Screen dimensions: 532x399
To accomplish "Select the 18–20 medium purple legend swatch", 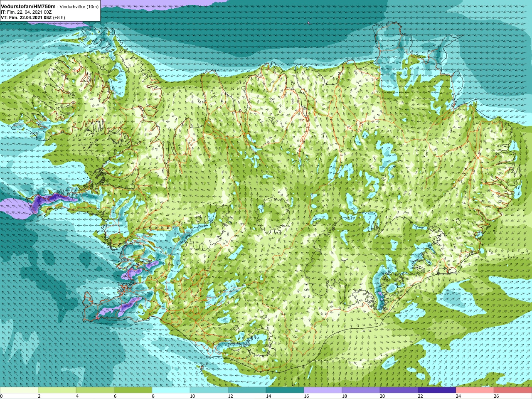I will click(x=361, y=390).
